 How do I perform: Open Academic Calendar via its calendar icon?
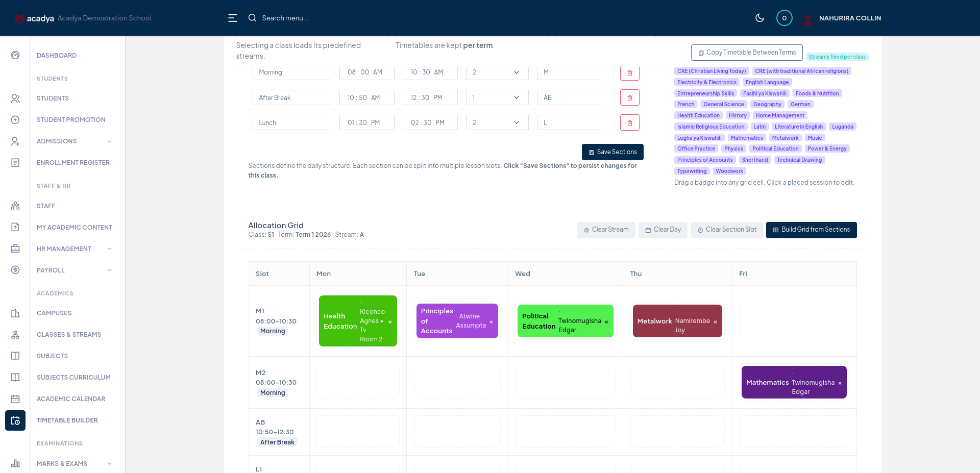15,399
